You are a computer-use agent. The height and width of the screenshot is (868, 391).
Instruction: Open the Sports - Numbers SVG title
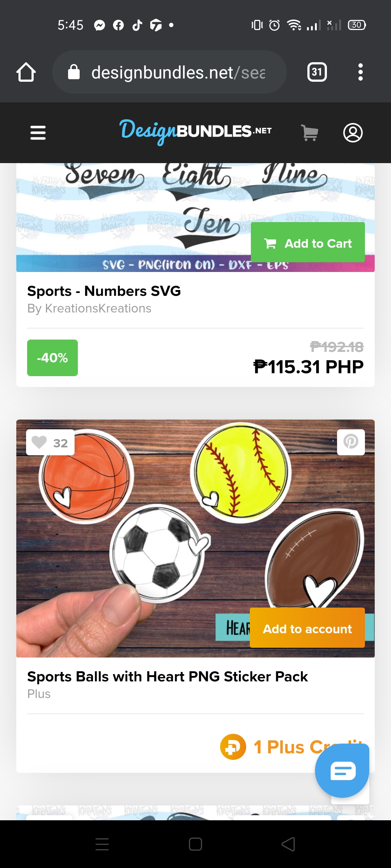tap(104, 291)
